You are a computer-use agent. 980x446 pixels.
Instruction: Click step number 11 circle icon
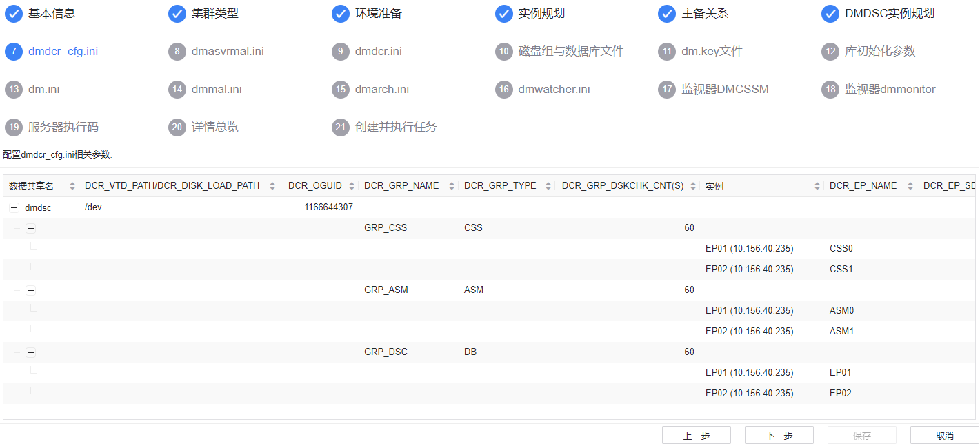(x=667, y=52)
